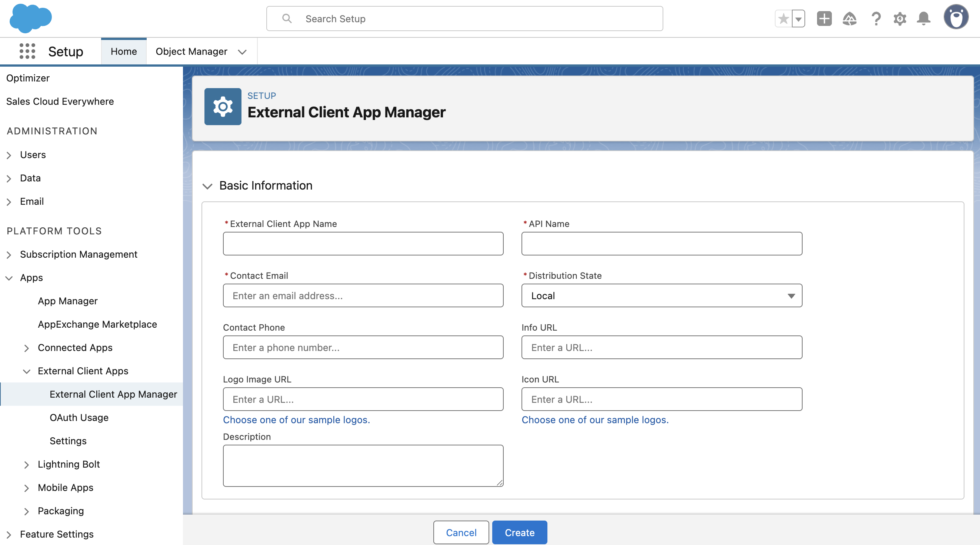980x545 pixels.
Task: Click the favorites star icon
Action: (x=783, y=19)
